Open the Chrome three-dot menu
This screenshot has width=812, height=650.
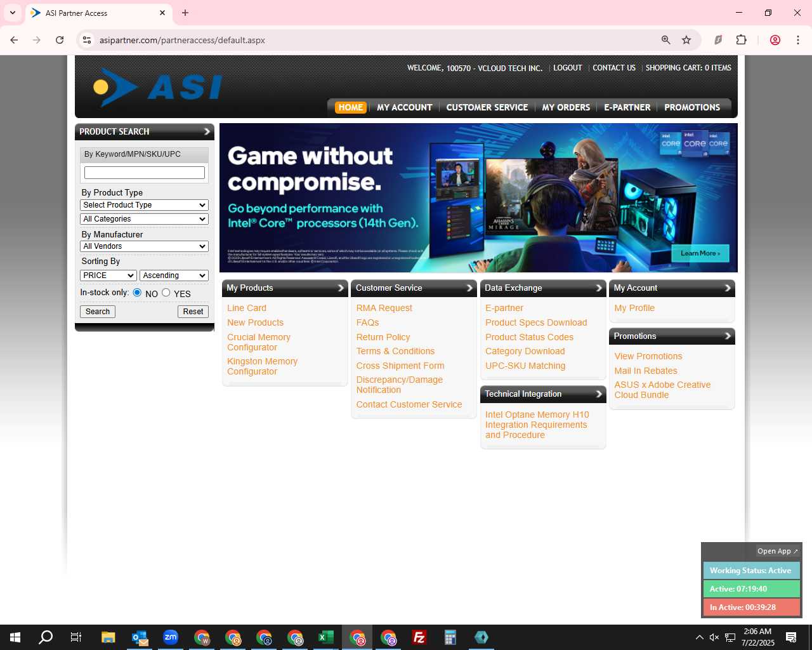[797, 40]
